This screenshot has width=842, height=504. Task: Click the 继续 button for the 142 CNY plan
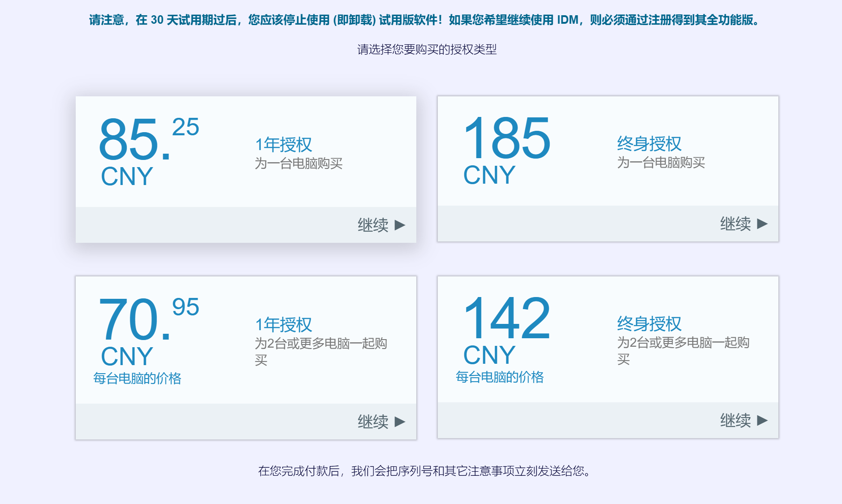(x=735, y=422)
